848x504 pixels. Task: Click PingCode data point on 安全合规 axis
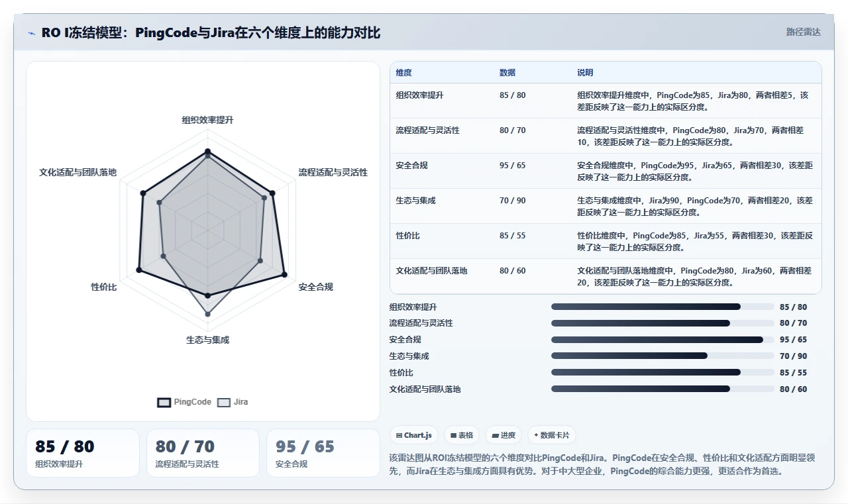[x=284, y=274]
